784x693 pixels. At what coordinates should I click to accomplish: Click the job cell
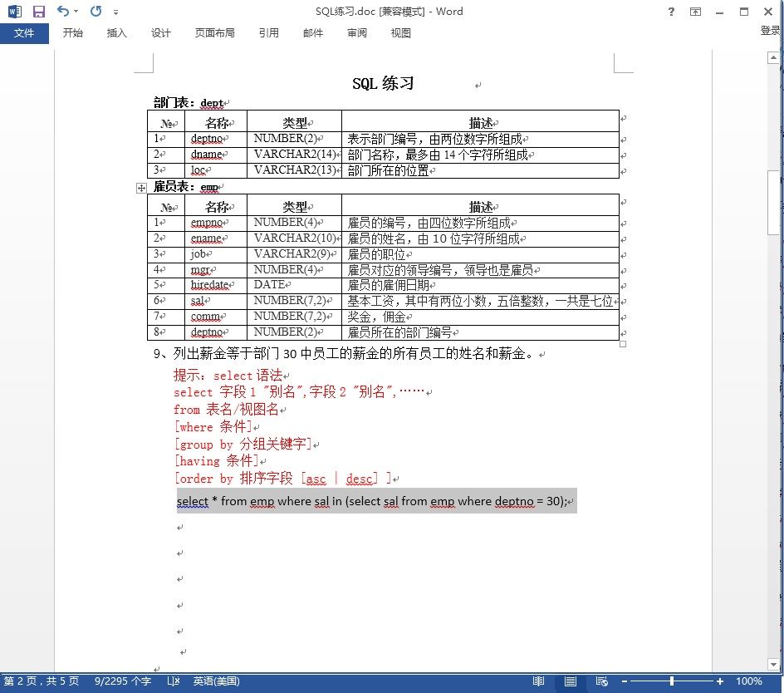coord(215,254)
